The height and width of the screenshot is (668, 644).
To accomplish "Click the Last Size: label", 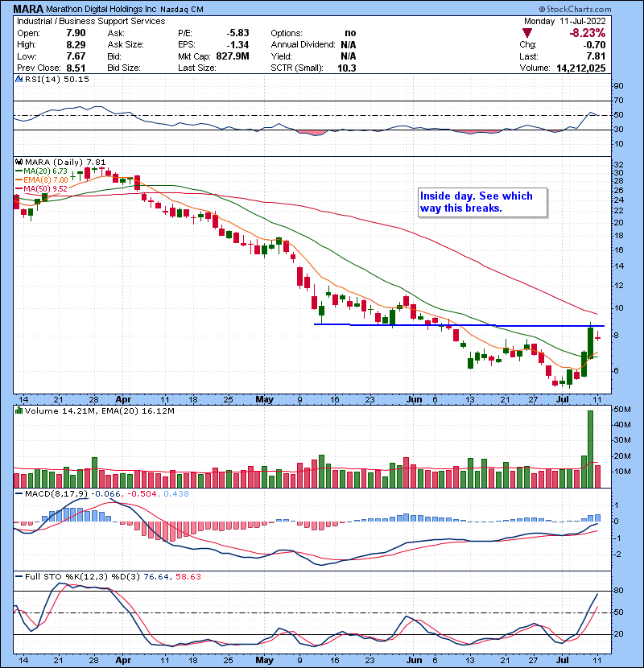I will [197, 68].
